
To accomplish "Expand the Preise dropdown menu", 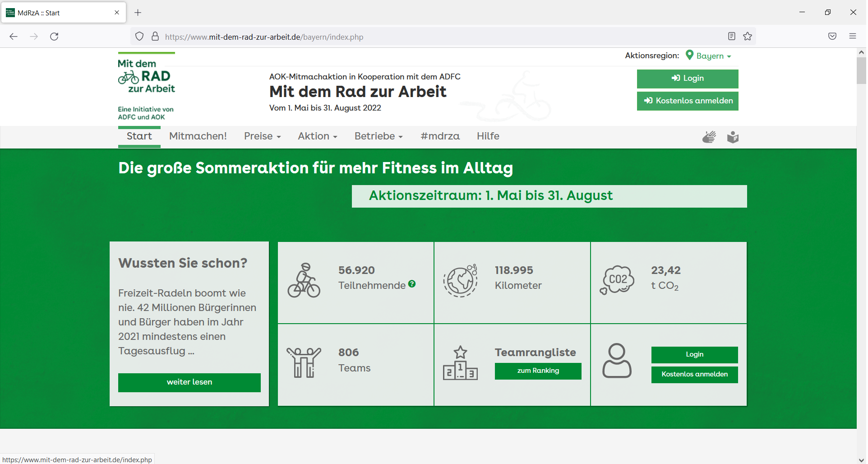I will 262,136.
